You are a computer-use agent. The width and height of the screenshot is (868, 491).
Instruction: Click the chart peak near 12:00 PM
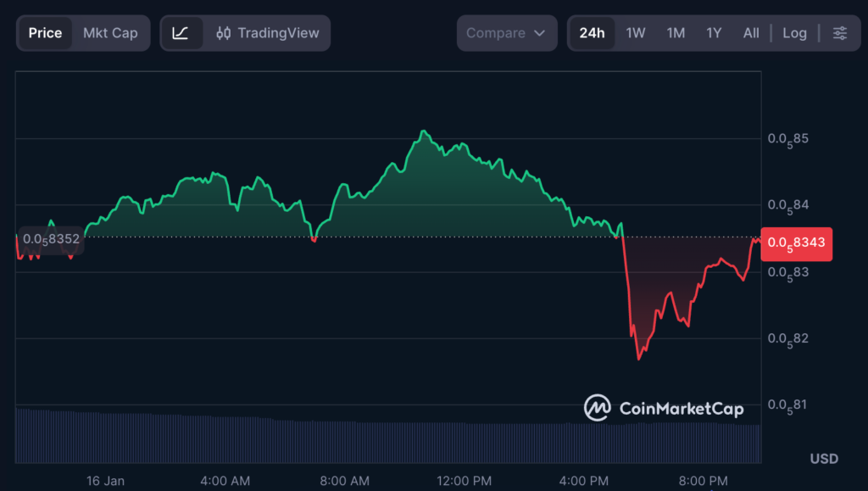coord(424,132)
